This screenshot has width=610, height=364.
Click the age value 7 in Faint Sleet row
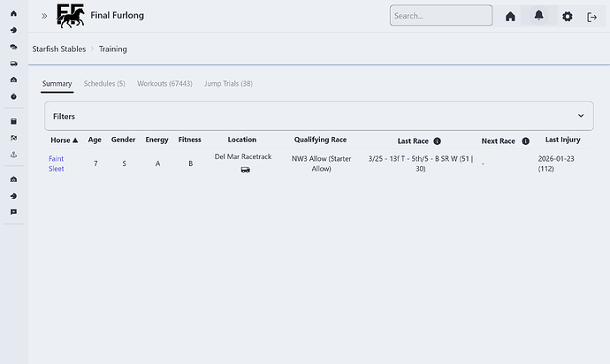point(95,163)
